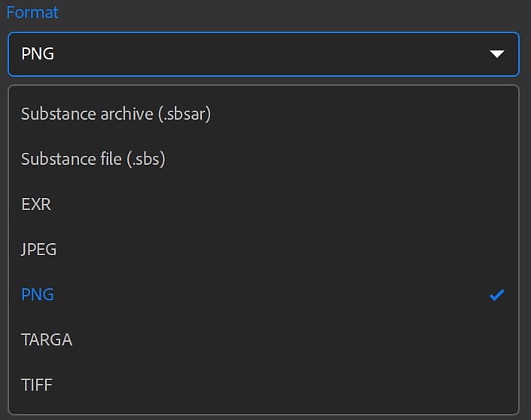Select the highlighted PNG list option
This screenshot has width=531, height=420.
(x=38, y=294)
